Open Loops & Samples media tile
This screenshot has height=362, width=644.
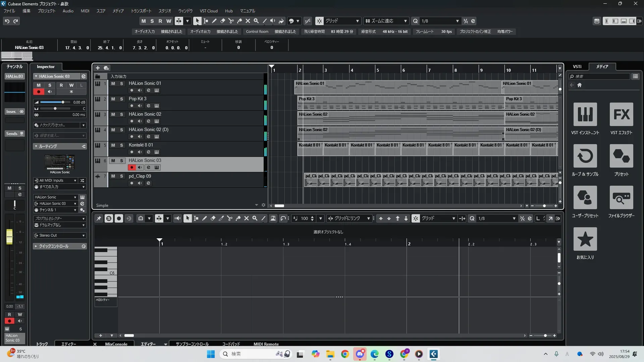(585, 156)
